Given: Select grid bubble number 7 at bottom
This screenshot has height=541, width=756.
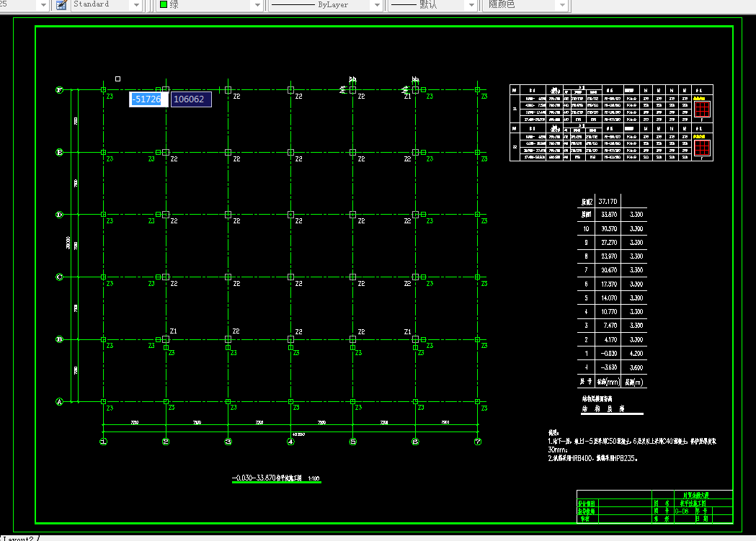Looking at the screenshot, I should pos(478,442).
